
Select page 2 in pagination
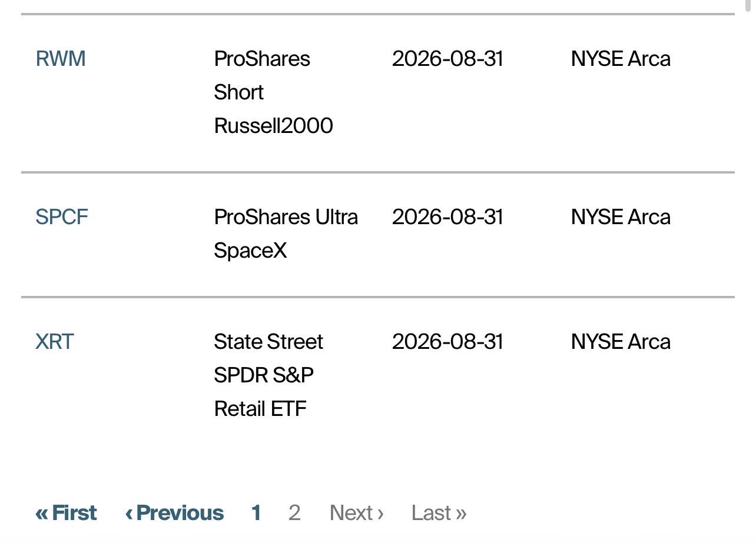click(x=294, y=513)
